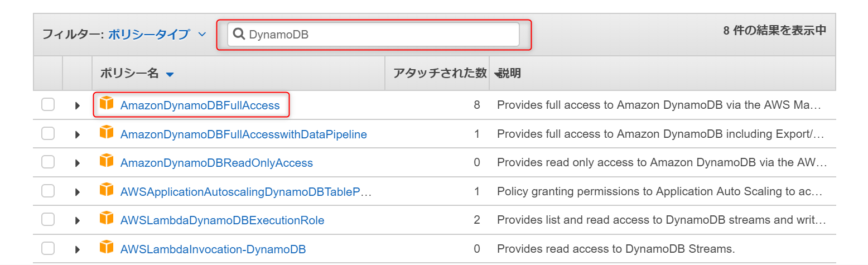Click the 説明 column header

pos(509,73)
